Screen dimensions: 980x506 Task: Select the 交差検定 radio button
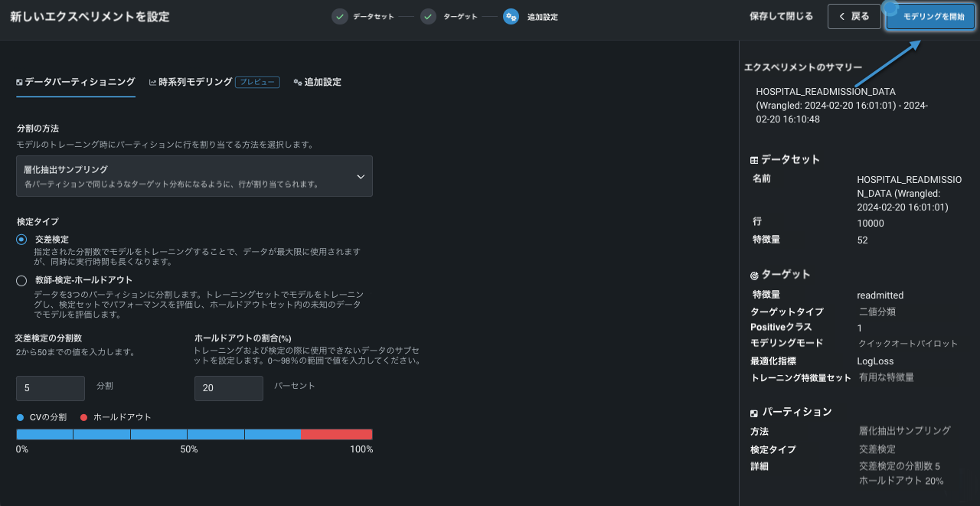pos(21,240)
